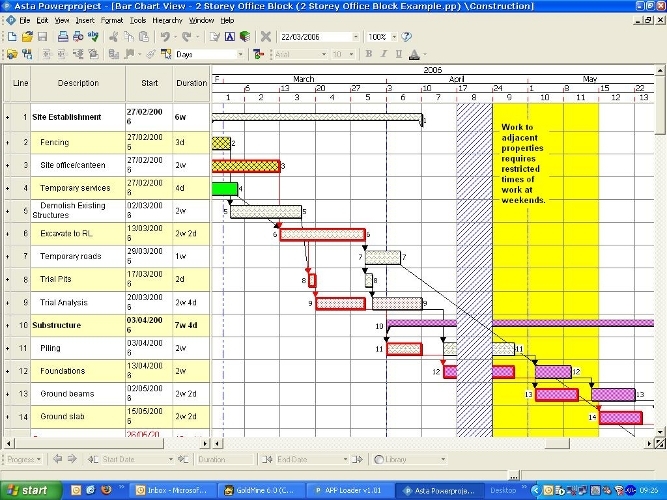This screenshot has height=500, width=667.
Task: Click the New file icon in toolbar
Action: click(x=10, y=37)
